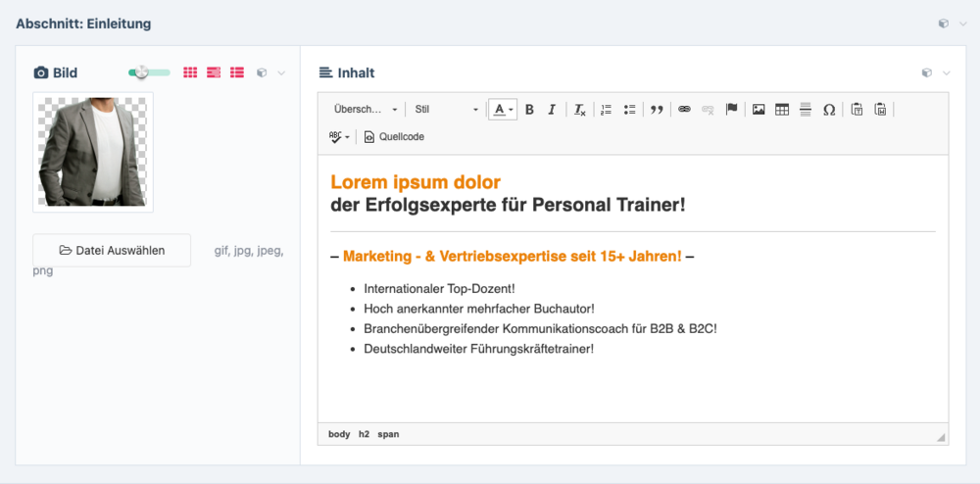Collapse the Abschnitt: Einleitung section chevron
The width and height of the screenshot is (980, 484).
point(962,24)
